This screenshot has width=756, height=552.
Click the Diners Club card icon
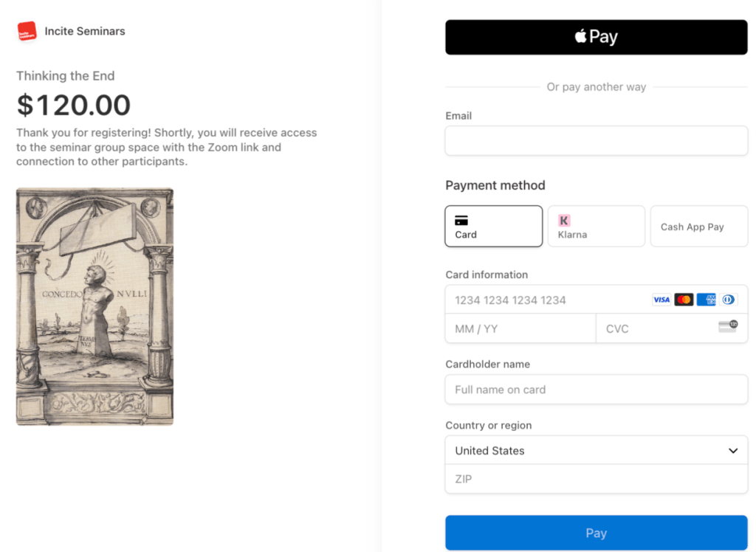[729, 300]
